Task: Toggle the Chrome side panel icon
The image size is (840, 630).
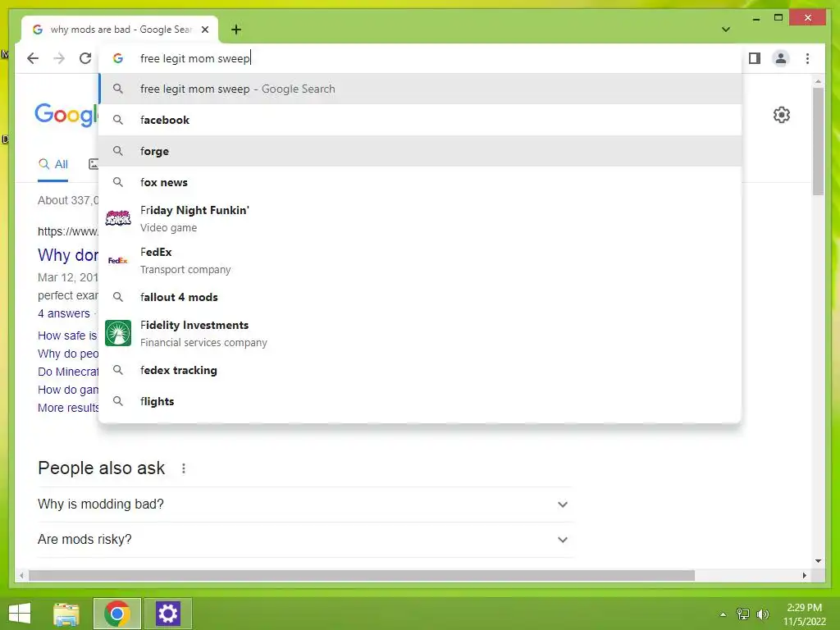Action: coord(755,58)
